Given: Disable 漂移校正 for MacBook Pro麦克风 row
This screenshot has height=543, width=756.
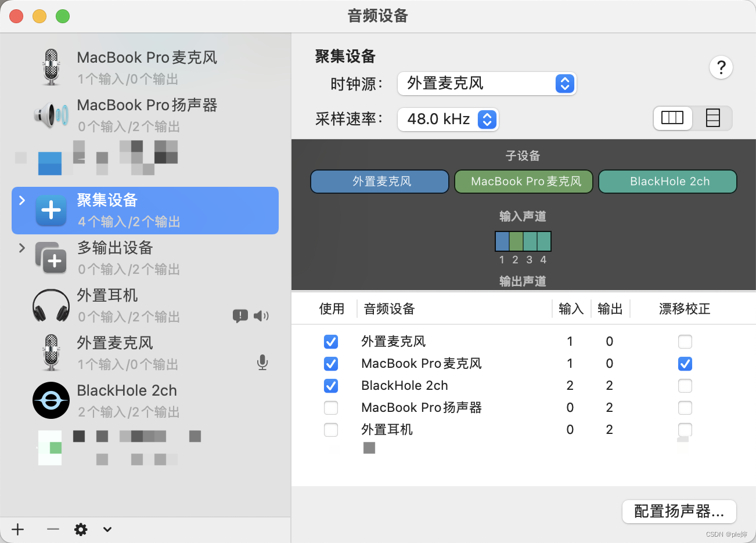Looking at the screenshot, I should click(685, 364).
